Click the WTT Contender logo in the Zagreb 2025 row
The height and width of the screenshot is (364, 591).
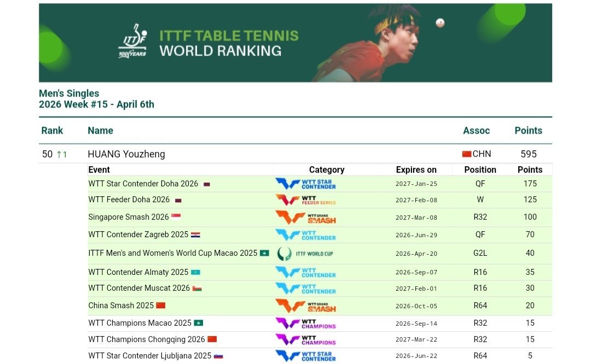306,235
